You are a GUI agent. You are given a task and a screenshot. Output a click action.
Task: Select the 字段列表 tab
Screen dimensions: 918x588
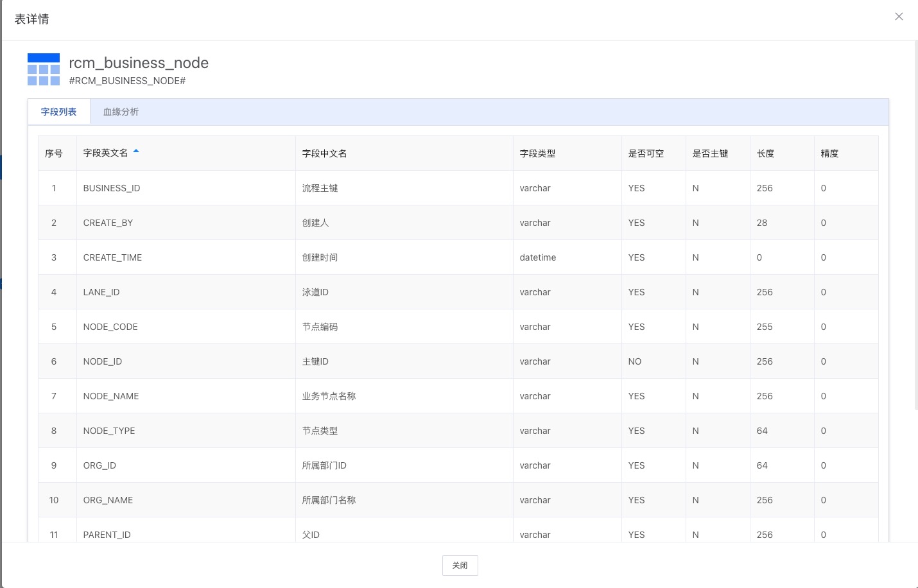[x=58, y=111]
